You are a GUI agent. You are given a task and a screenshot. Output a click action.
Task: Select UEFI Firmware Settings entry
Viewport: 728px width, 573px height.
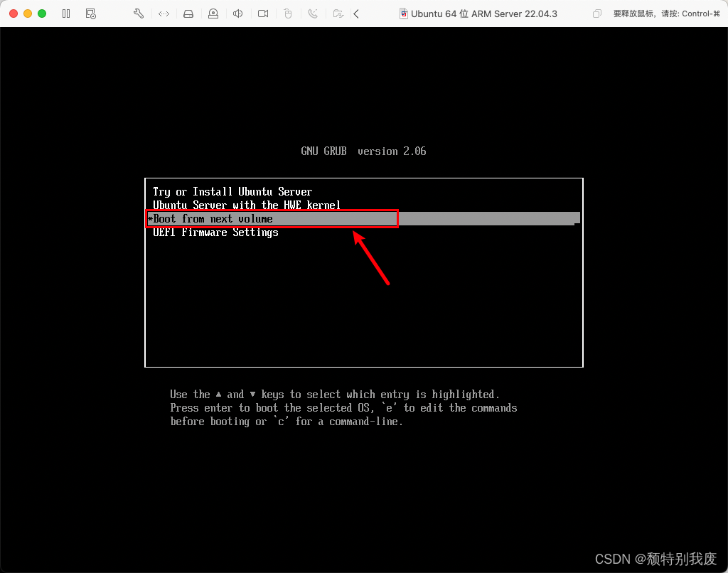pyautogui.click(x=215, y=232)
